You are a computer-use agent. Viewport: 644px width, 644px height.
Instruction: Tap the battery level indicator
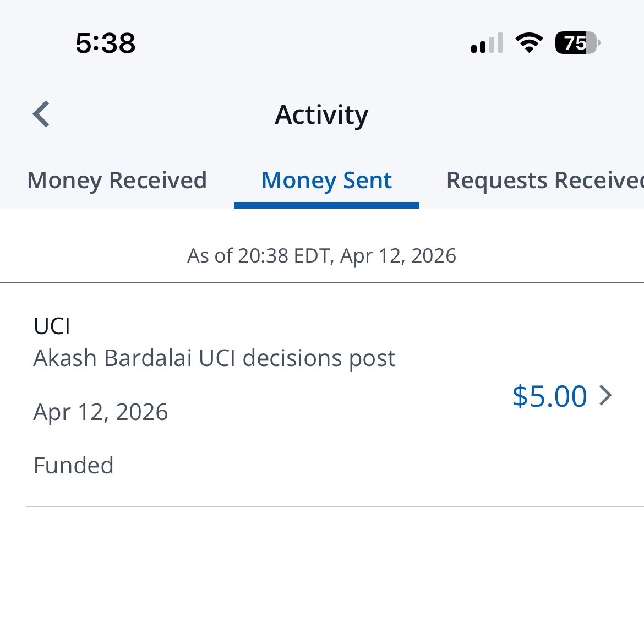tap(577, 42)
